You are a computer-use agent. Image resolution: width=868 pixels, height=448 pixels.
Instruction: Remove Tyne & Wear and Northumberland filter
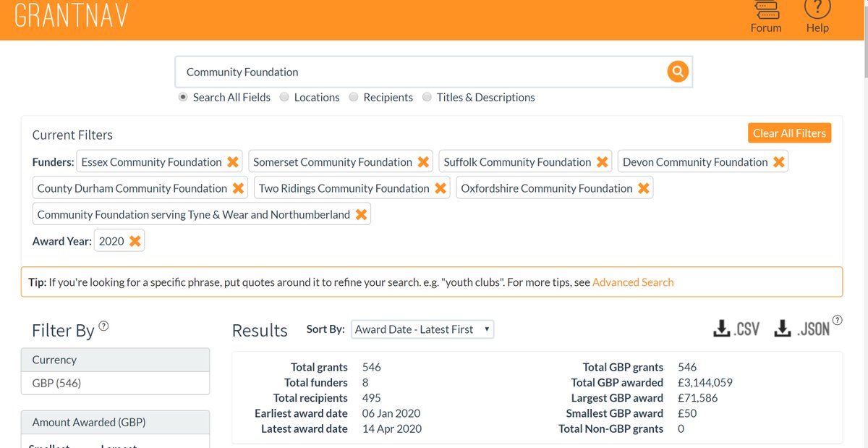pyautogui.click(x=360, y=214)
